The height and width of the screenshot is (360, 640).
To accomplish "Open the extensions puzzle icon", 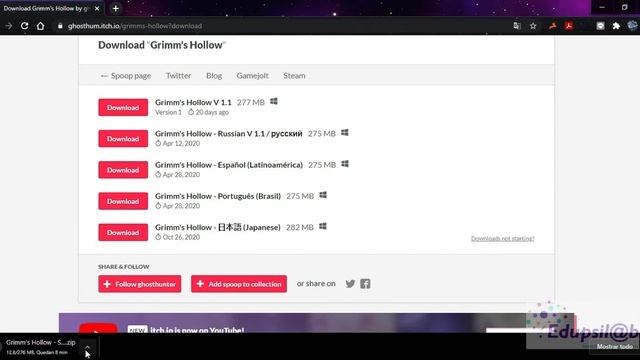I will pyautogui.click(x=616, y=26).
